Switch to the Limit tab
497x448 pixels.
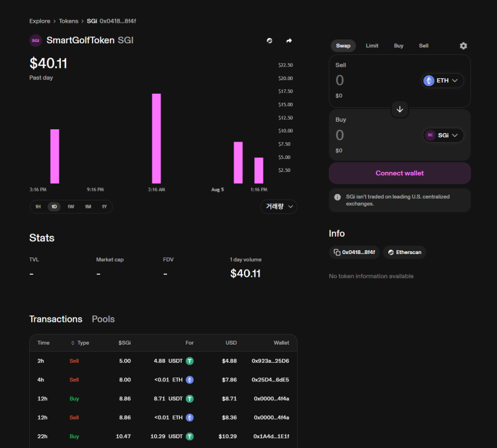(372, 46)
